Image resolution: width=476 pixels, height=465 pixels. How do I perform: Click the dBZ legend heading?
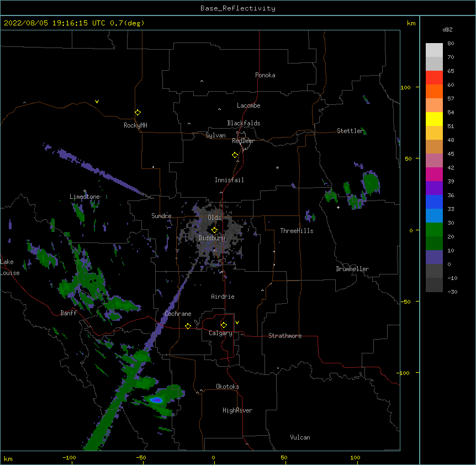coord(447,29)
